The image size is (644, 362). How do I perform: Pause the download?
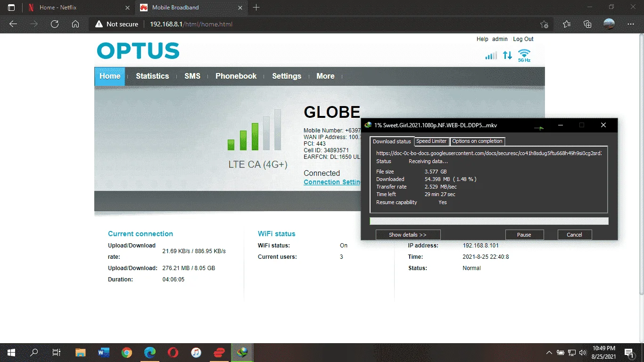[x=524, y=235]
